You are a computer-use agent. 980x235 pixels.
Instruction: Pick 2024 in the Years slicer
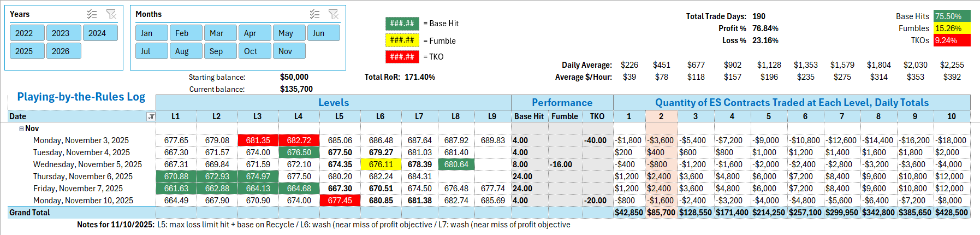click(x=100, y=33)
